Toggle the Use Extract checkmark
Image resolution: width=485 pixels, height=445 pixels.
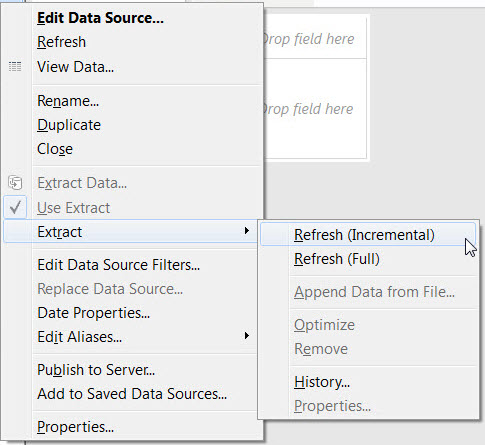tap(15, 207)
